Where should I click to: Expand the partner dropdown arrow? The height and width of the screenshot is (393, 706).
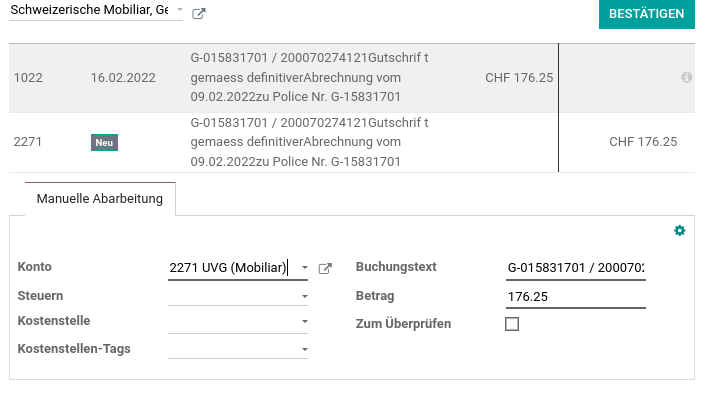[x=180, y=9]
